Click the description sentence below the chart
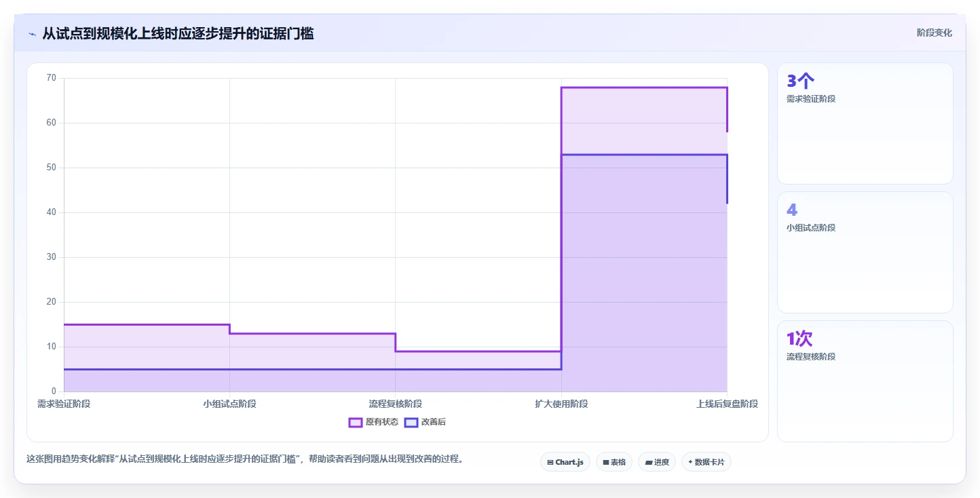The width and height of the screenshot is (980, 498). 246,459
